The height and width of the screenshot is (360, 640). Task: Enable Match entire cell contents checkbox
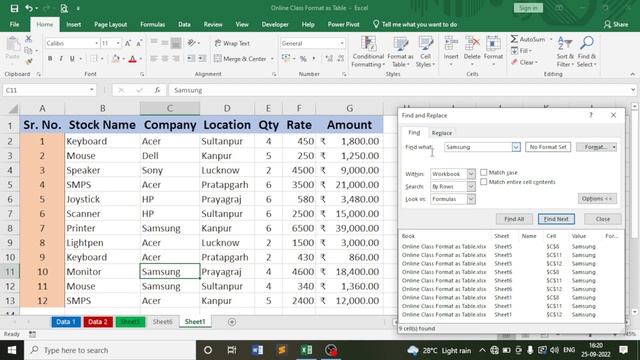point(484,182)
